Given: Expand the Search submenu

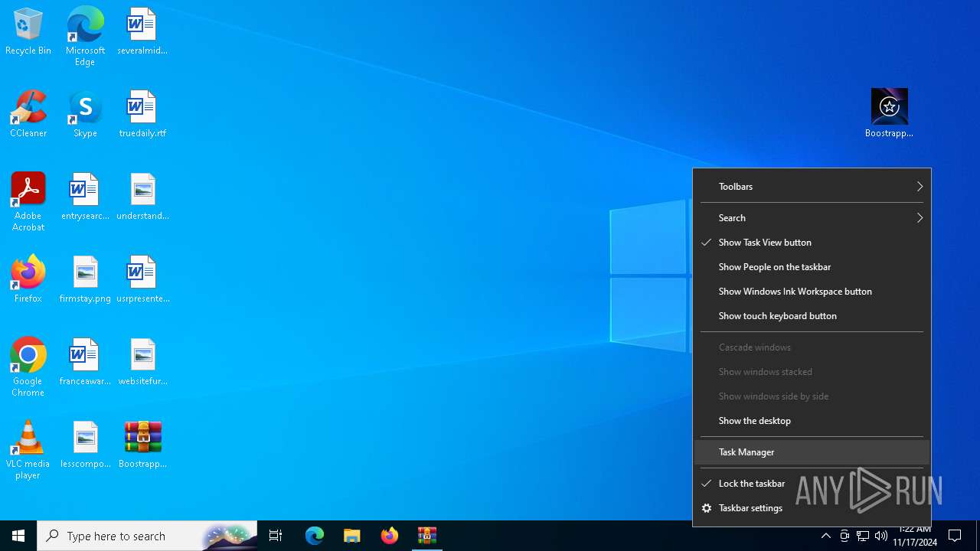Looking at the screenshot, I should 812,218.
